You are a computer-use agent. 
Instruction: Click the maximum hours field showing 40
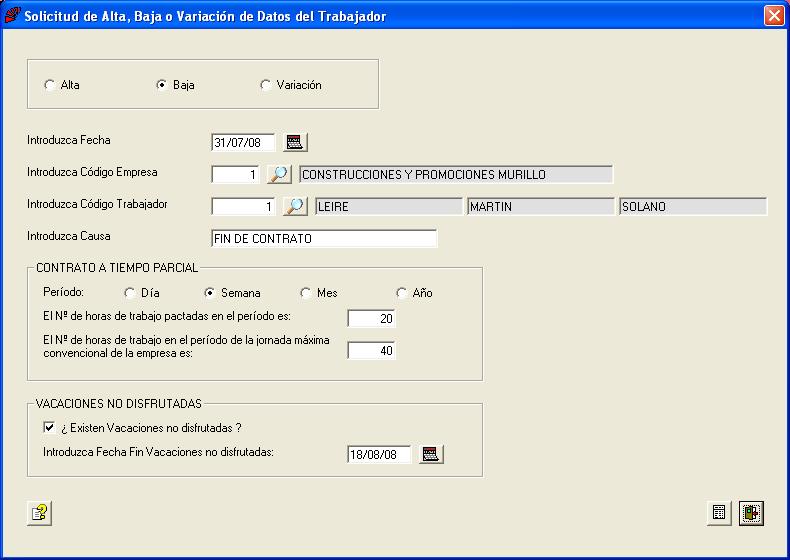pos(371,350)
